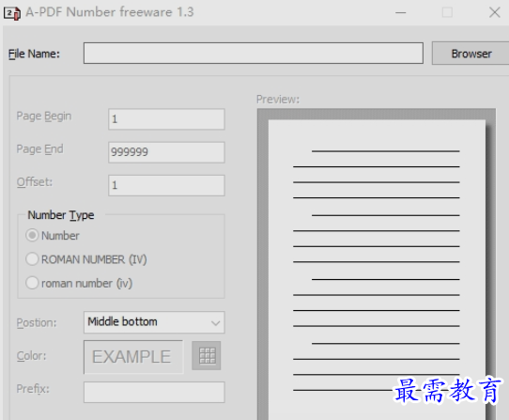The image size is (509, 420).
Task: Click the Offset input field
Action: pos(166,185)
